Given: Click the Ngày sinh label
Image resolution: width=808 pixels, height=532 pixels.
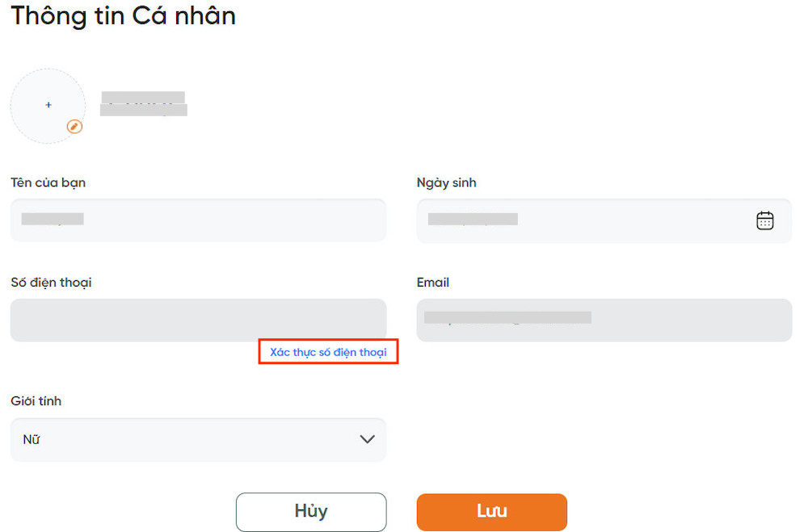Looking at the screenshot, I should pyautogui.click(x=446, y=182).
